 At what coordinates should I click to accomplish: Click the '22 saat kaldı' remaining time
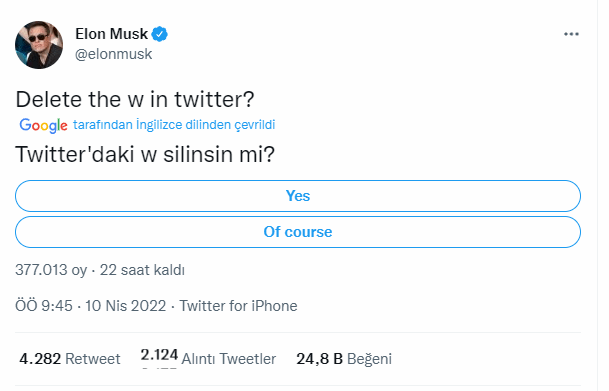tap(142, 270)
